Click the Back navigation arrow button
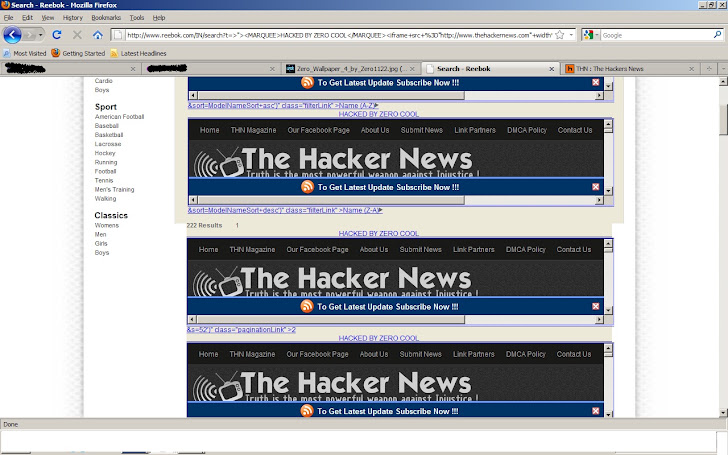The height and width of the screenshot is (455, 728). 12,35
